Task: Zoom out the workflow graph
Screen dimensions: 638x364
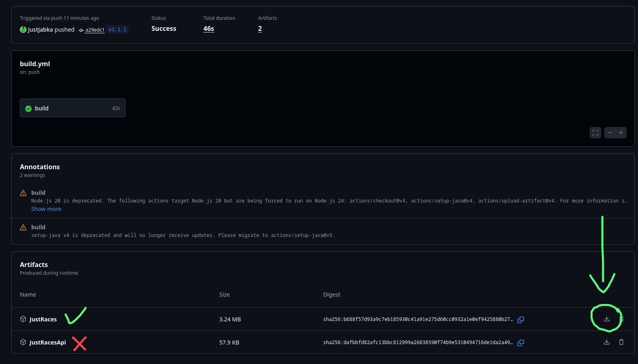Action: (610, 133)
